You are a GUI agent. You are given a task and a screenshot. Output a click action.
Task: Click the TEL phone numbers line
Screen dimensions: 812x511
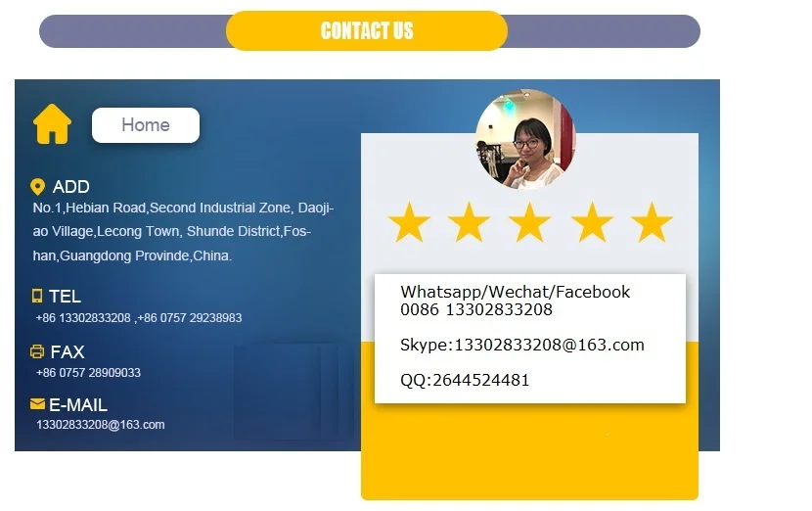[x=139, y=318]
